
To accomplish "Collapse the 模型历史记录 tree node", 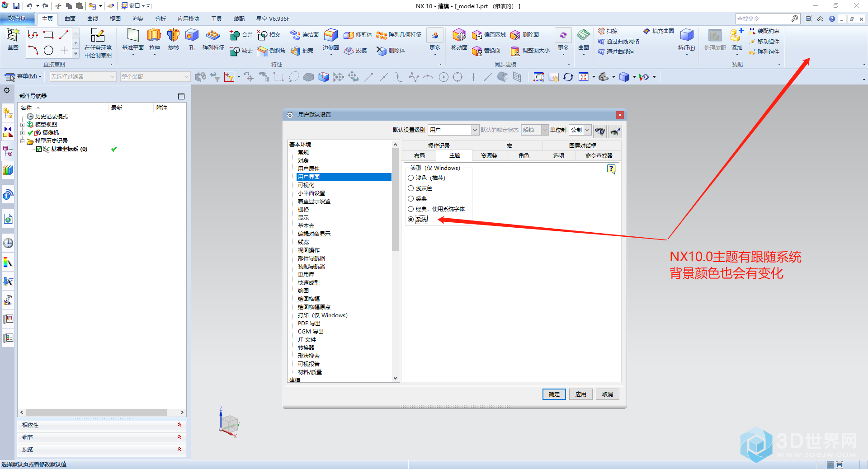I will tap(22, 141).
